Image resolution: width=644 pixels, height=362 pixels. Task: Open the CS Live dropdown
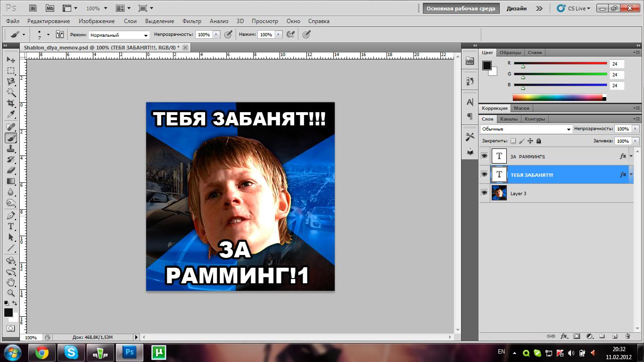pyautogui.click(x=574, y=8)
